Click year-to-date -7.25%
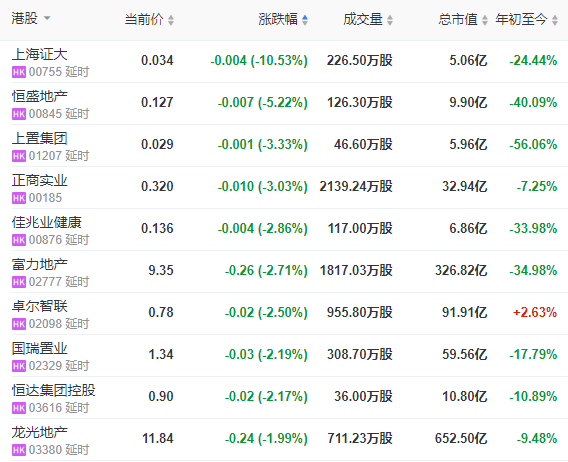The width and height of the screenshot is (568, 462). pos(537,186)
